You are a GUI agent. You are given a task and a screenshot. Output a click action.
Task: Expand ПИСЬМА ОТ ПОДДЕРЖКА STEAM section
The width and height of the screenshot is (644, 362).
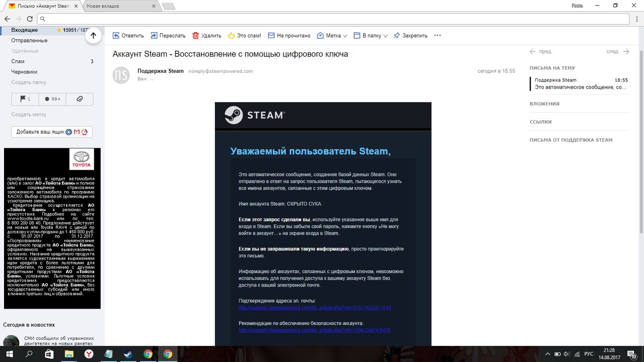pyautogui.click(x=571, y=140)
